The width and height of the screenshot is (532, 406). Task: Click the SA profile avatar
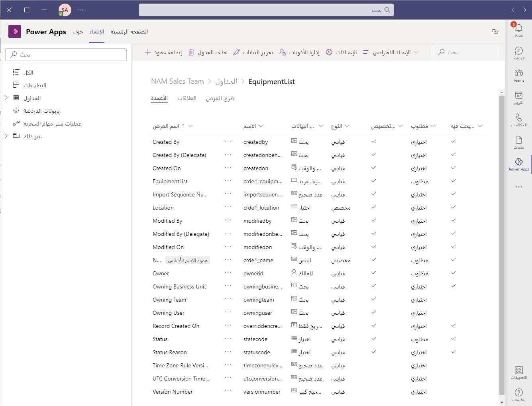pos(65,10)
